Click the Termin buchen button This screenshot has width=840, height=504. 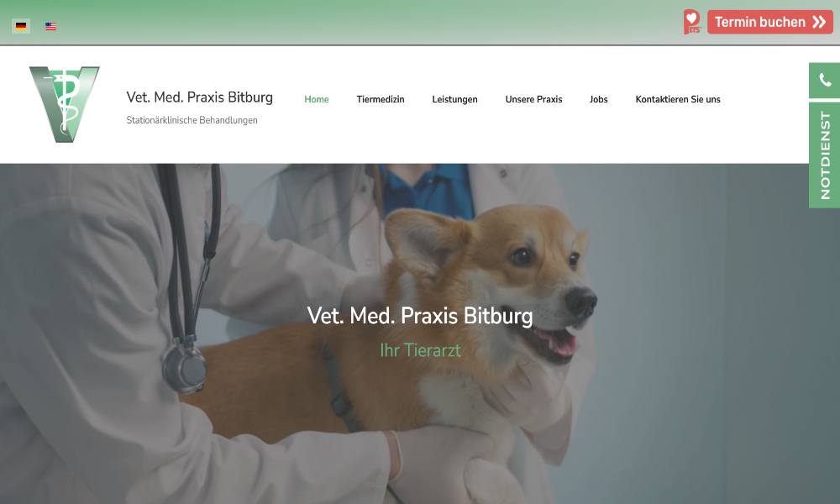769,22
